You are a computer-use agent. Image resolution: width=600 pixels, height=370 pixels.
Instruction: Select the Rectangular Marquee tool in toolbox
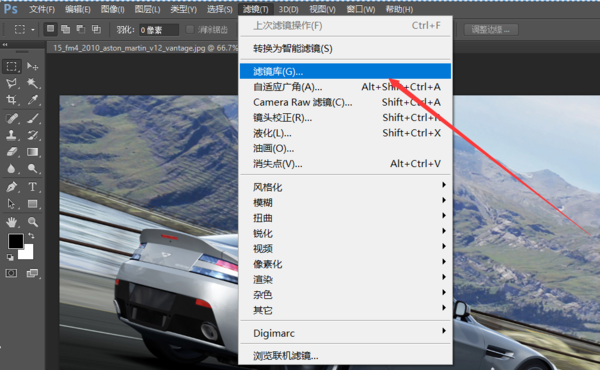pyautogui.click(x=11, y=67)
